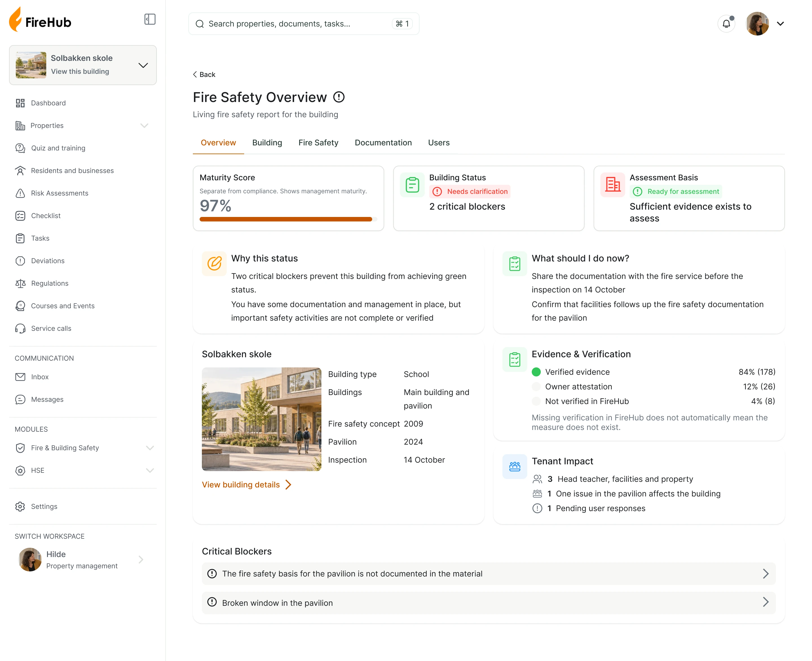Click the user profile avatar
The width and height of the screenshot is (812, 661).
[758, 24]
